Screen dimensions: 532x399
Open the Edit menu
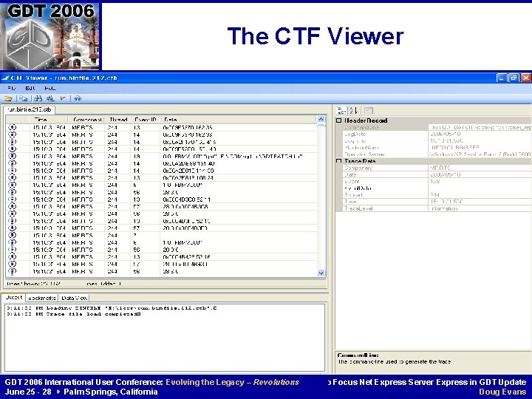(x=30, y=88)
